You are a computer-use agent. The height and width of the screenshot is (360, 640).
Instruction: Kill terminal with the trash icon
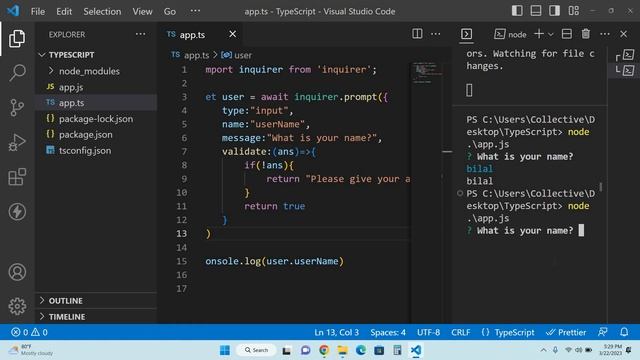586,34
